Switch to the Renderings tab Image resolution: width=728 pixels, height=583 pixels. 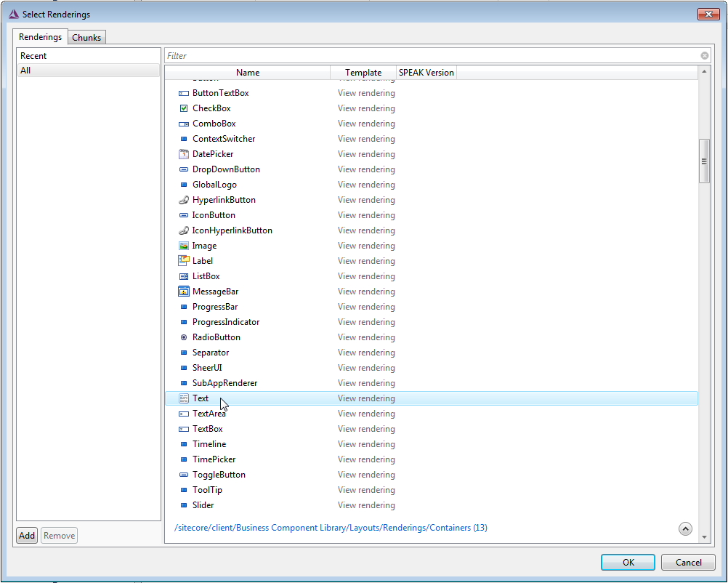point(40,37)
